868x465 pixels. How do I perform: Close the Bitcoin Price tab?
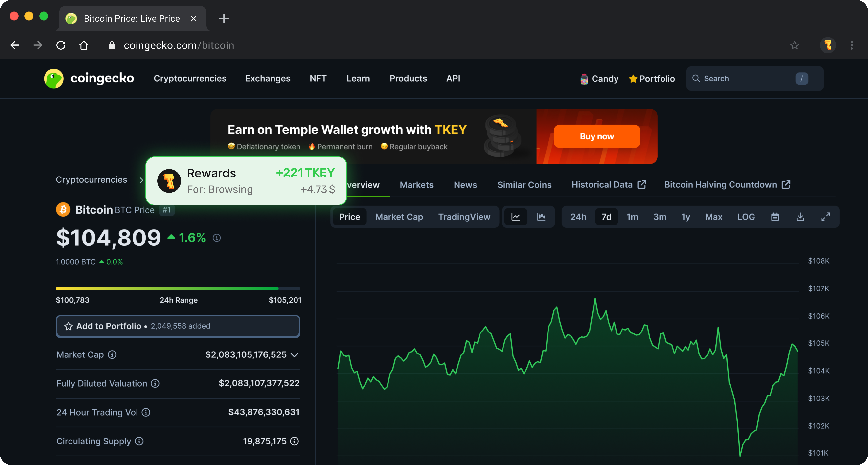point(193,19)
